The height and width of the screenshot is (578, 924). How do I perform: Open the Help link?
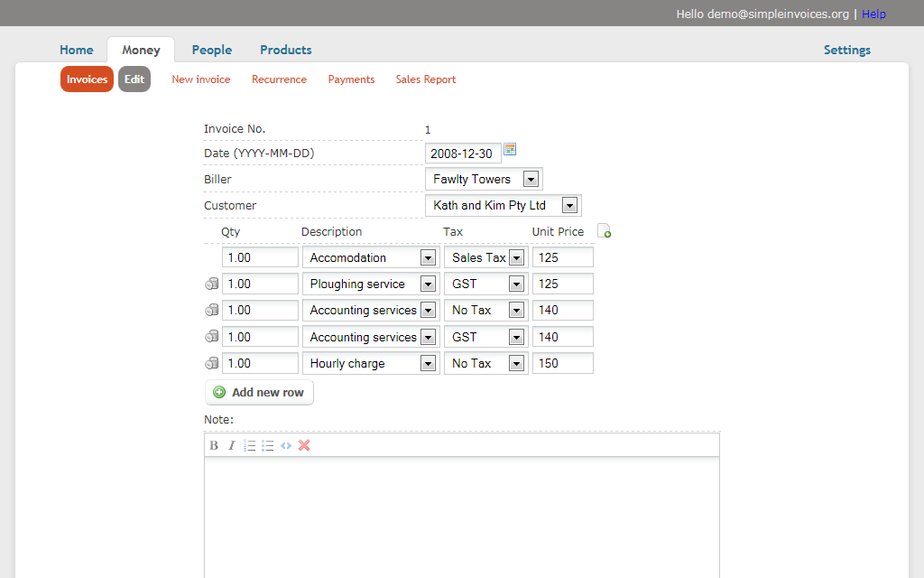pos(873,14)
